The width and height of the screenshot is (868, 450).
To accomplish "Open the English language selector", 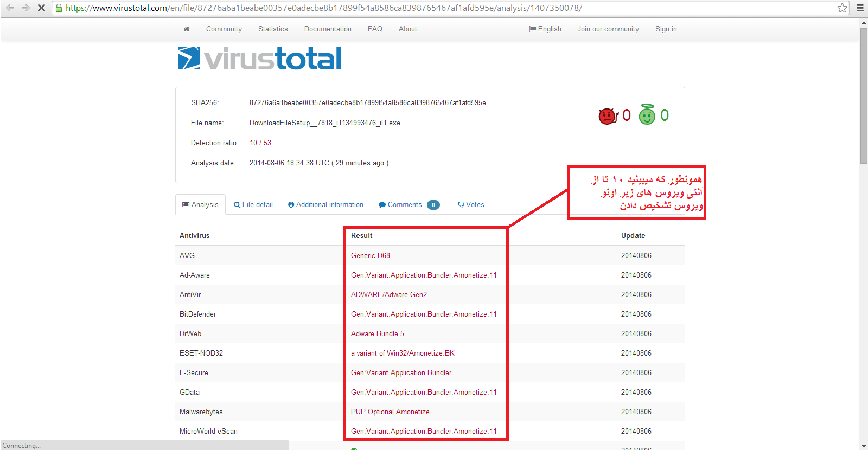I will [545, 29].
